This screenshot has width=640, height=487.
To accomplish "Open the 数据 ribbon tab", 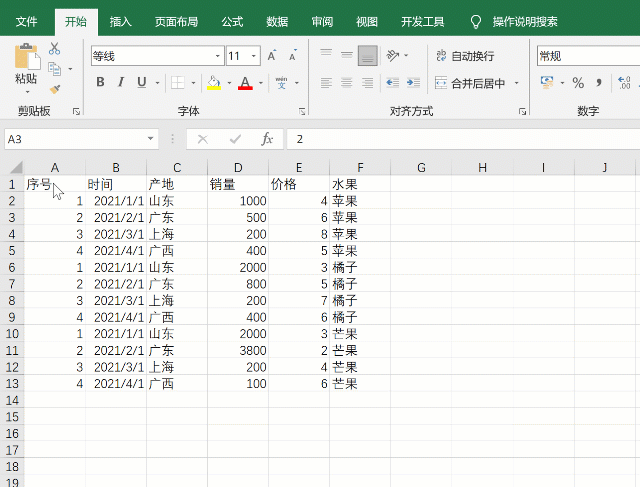I will [x=277, y=22].
